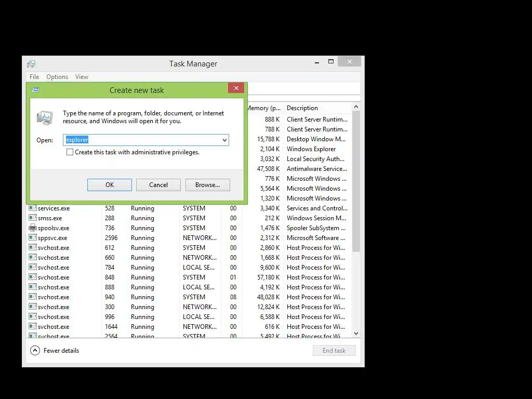
Task: Click Running status of spoolsv.exe
Action: (142, 228)
